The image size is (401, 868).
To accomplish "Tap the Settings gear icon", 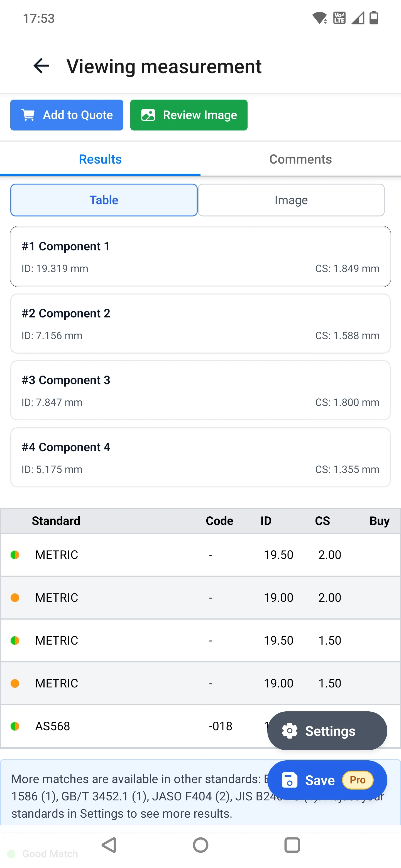I will tap(290, 731).
